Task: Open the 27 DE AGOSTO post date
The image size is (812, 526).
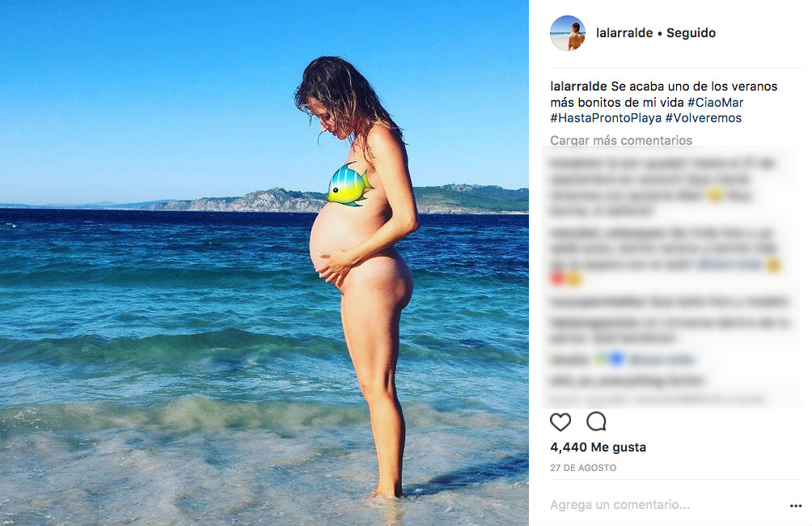Action: coord(583,468)
